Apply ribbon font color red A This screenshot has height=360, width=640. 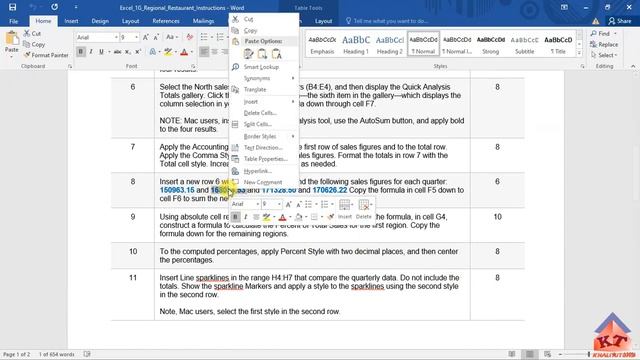pos(184,52)
